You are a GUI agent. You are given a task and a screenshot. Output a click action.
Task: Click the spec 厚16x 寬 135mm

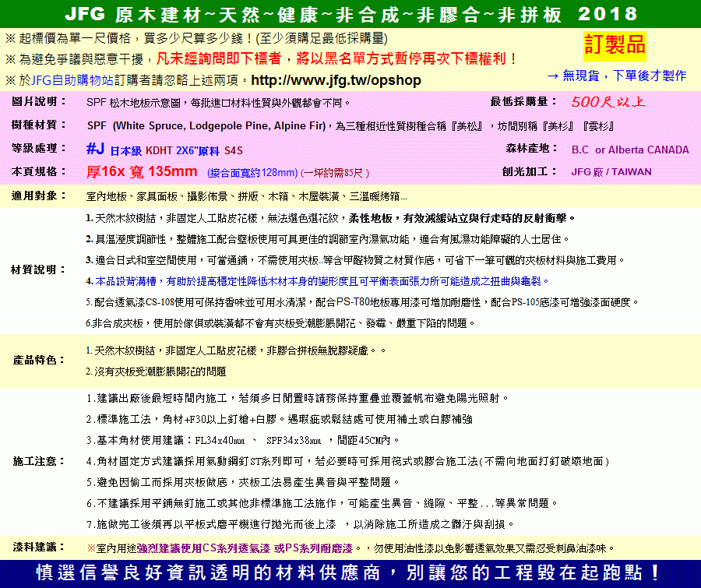pos(142,171)
